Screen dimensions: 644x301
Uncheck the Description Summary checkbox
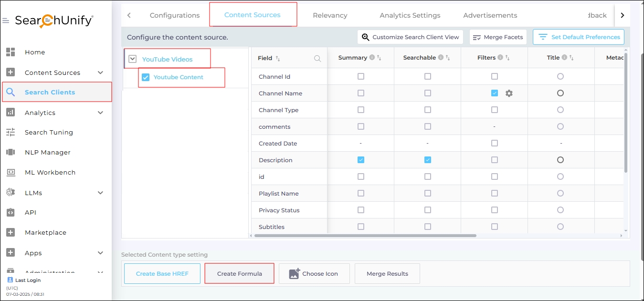(x=360, y=160)
